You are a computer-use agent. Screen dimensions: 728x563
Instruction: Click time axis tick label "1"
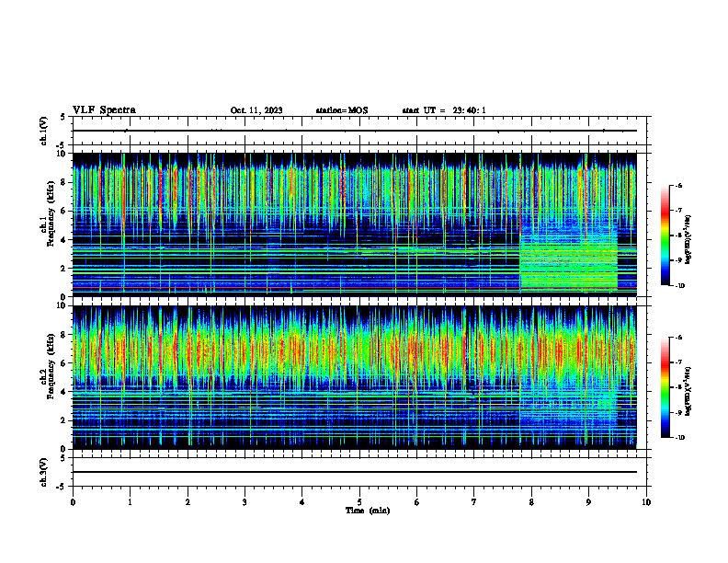(130, 502)
